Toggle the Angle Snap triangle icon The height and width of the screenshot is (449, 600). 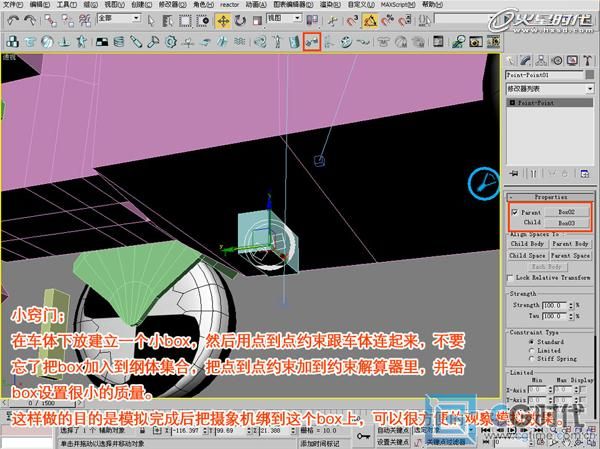pos(370,21)
